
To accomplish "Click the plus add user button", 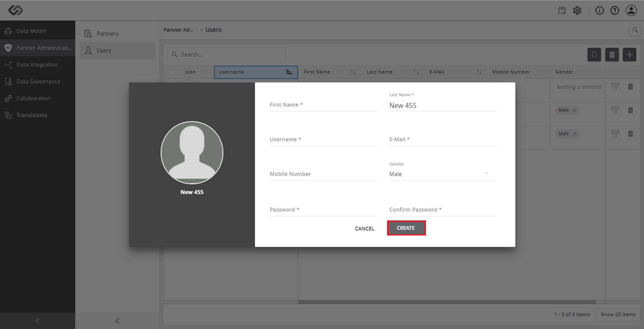I will point(630,54).
